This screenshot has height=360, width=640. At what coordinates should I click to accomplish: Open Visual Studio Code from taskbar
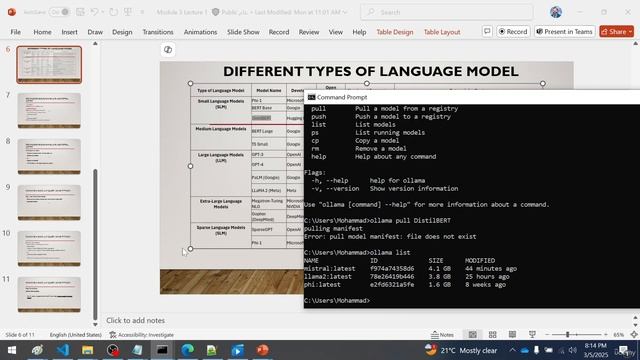coord(63,350)
